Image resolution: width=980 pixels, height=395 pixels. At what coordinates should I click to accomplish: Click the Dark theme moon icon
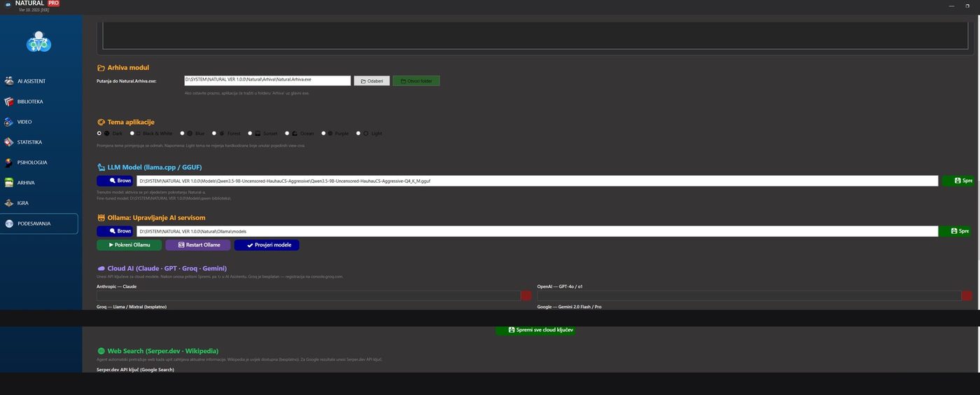point(107,133)
